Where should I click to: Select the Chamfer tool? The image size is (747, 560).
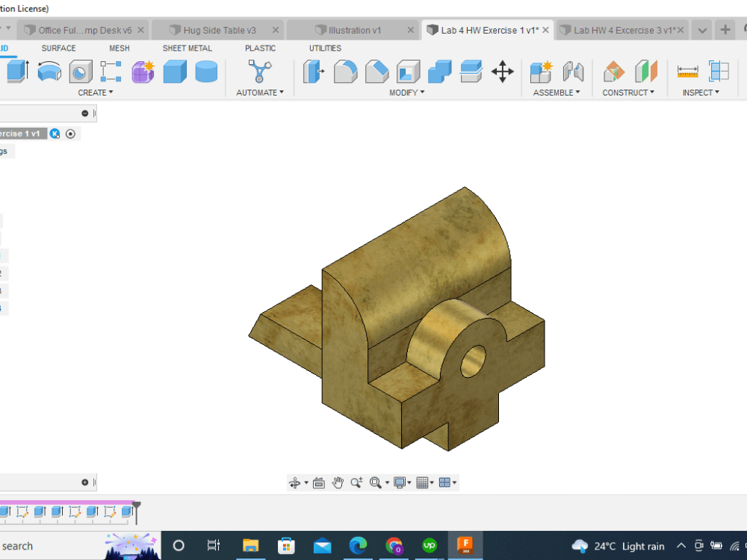tap(376, 72)
